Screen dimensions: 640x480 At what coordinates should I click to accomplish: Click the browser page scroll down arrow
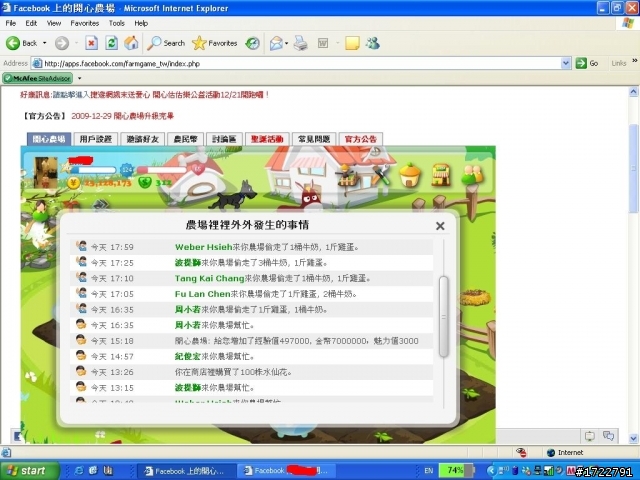click(x=633, y=438)
